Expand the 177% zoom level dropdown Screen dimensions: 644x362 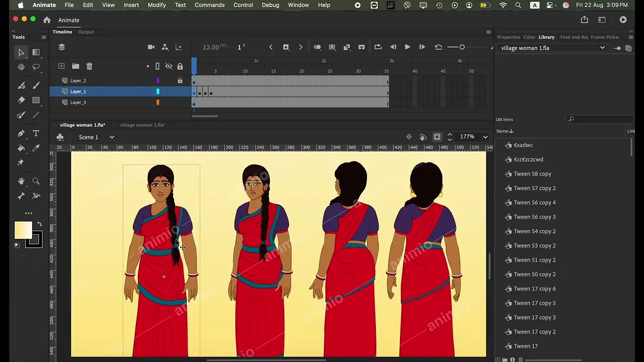pos(485,137)
